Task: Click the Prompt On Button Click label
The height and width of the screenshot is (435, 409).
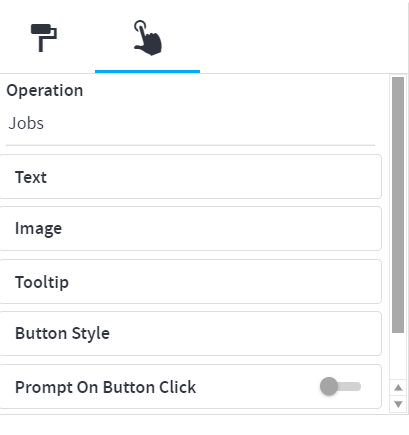Action: coord(106,387)
